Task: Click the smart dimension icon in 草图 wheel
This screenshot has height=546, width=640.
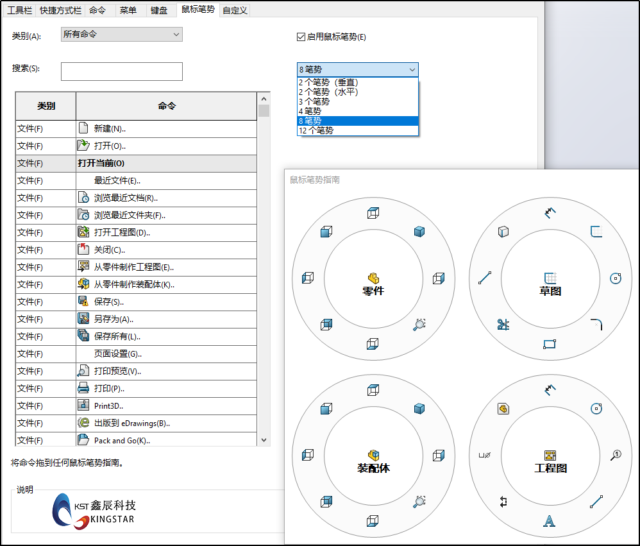Action: point(550,213)
